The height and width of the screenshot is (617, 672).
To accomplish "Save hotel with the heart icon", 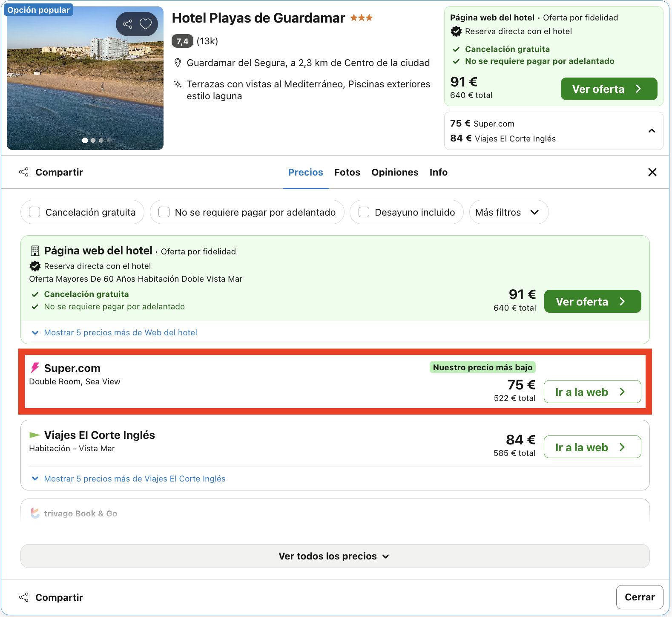I will [x=146, y=24].
